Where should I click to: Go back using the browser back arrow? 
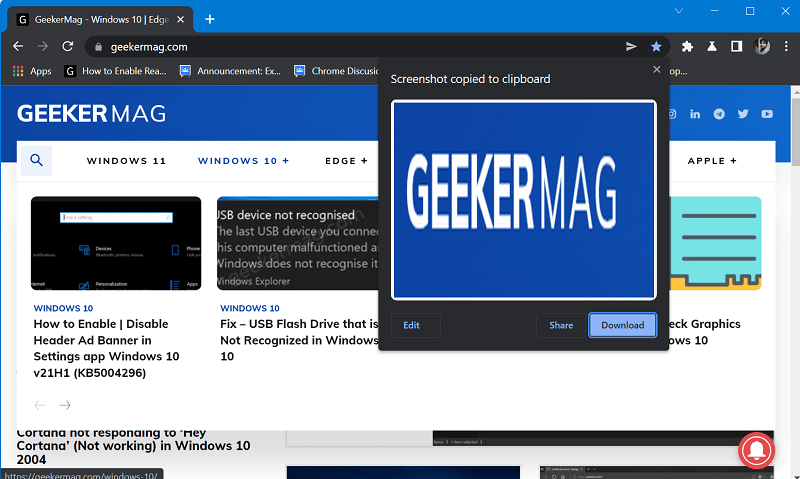(x=18, y=46)
